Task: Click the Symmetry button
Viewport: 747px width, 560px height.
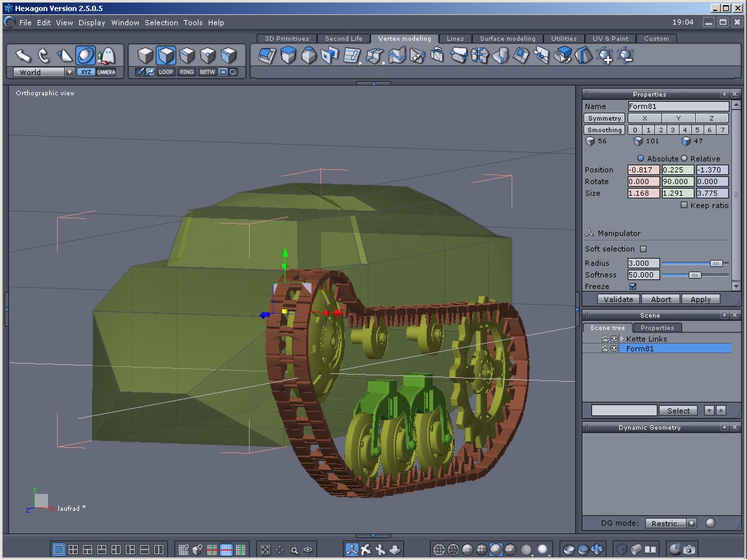Action: (x=604, y=119)
